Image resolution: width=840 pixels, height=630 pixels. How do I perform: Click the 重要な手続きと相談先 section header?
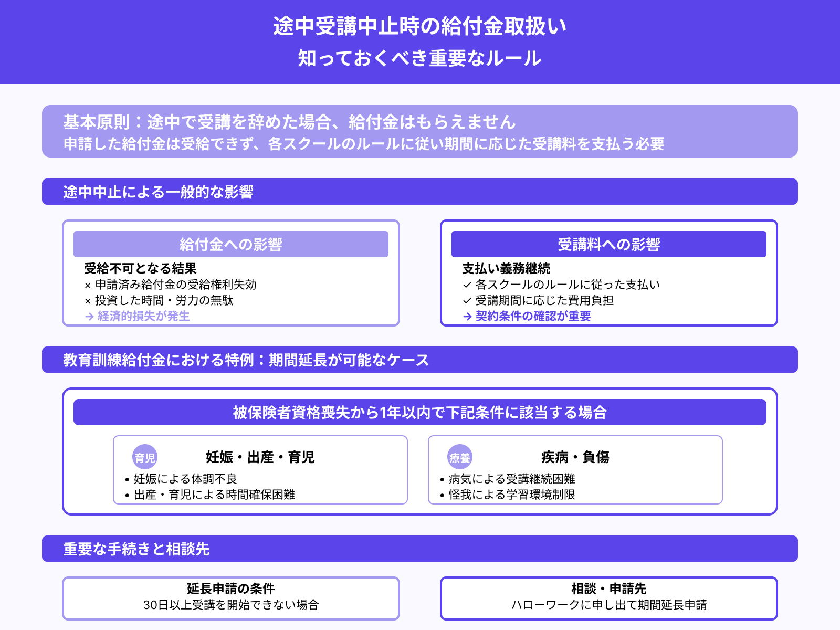(x=420, y=549)
